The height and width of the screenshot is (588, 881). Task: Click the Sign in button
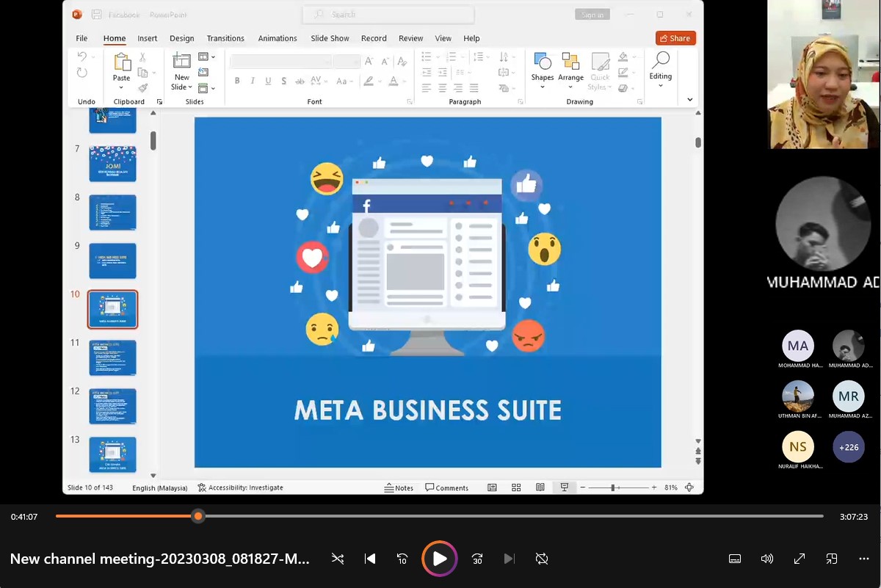[x=592, y=15]
